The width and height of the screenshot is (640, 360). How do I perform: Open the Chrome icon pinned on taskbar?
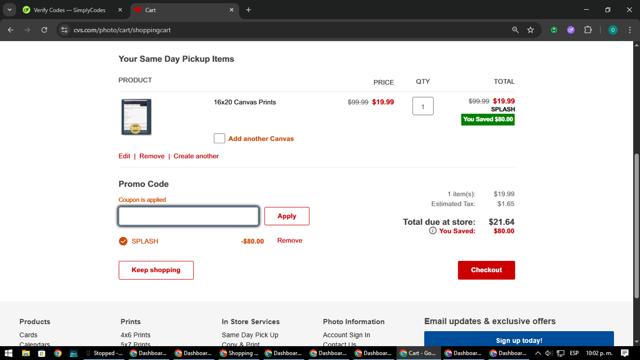point(58,353)
